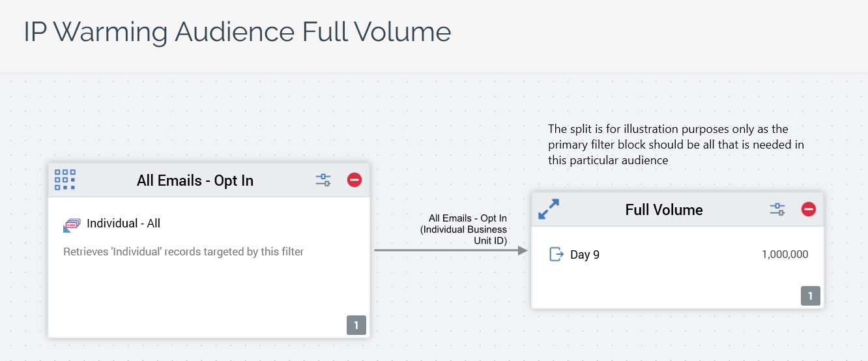Image resolution: width=868 pixels, height=361 pixels.
Task: Click the split illustration annotation note
Action: [675, 145]
